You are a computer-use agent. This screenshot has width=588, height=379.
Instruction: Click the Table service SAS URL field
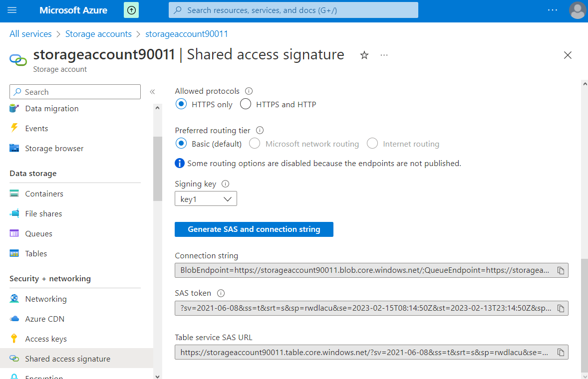click(x=364, y=353)
